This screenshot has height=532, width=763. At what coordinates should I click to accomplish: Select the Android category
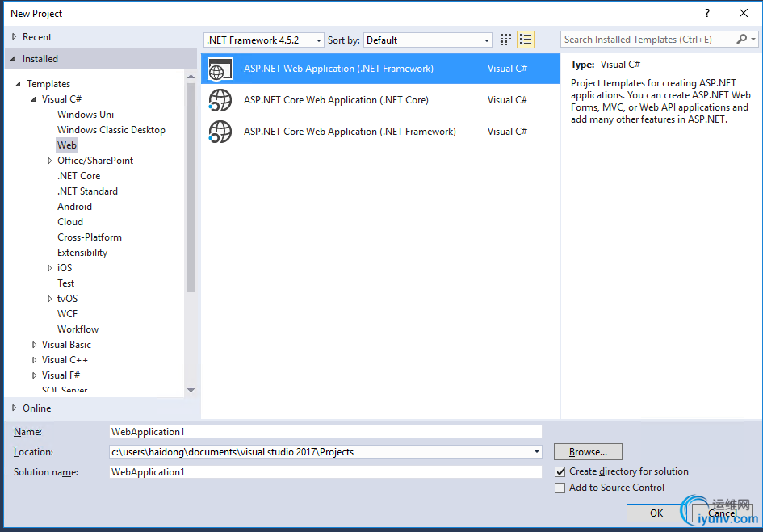74,207
